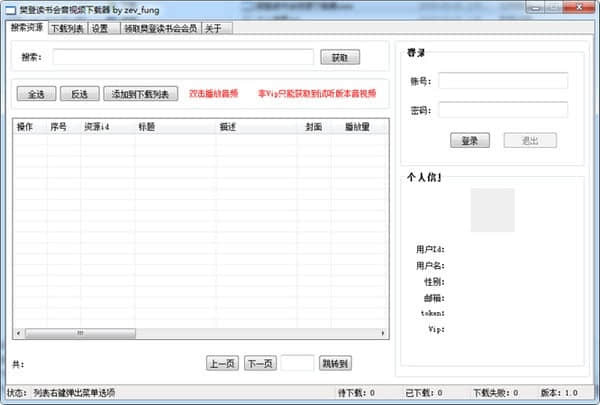Click the 标题 column header
The width and height of the screenshot is (600, 405).
[x=175, y=127]
